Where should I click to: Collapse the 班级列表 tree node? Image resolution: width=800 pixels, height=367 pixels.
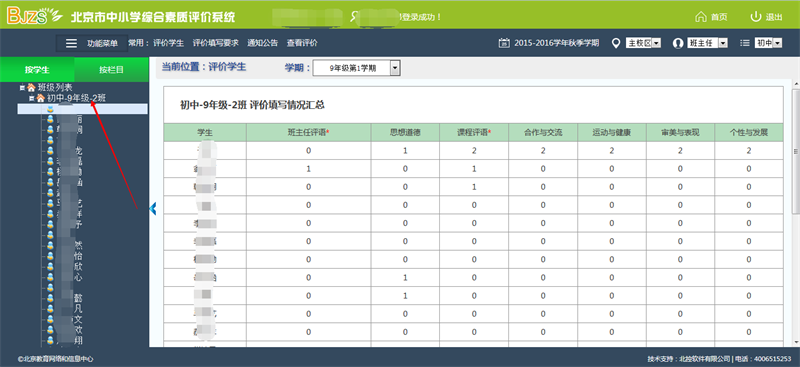tap(22, 87)
